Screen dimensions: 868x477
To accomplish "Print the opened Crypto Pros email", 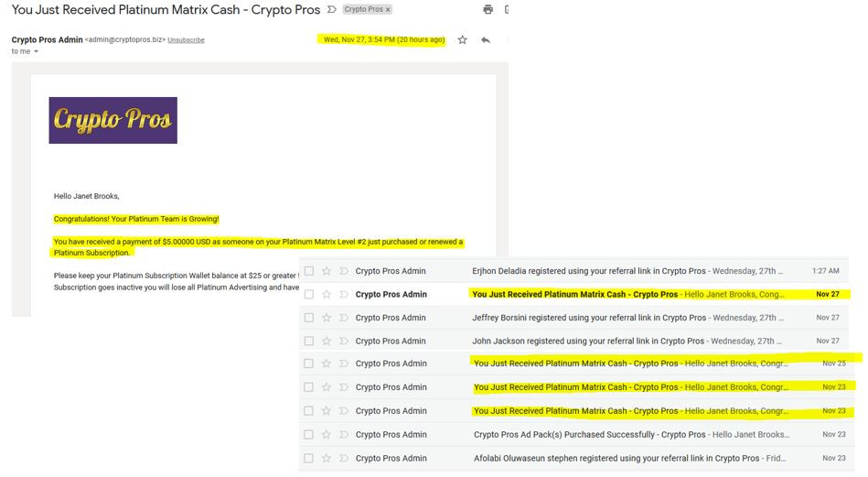I will click(x=488, y=9).
